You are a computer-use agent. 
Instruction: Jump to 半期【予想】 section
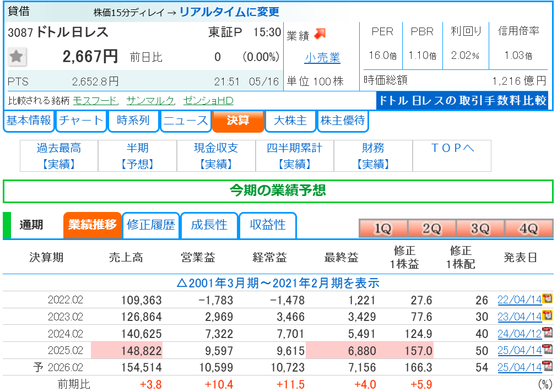pyautogui.click(x=138, y=156)
